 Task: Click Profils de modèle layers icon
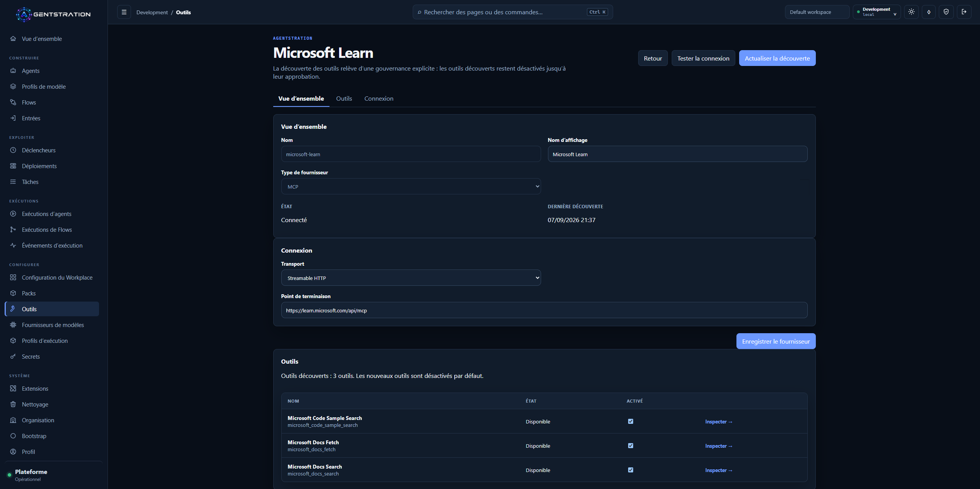[x=13, y=86]
